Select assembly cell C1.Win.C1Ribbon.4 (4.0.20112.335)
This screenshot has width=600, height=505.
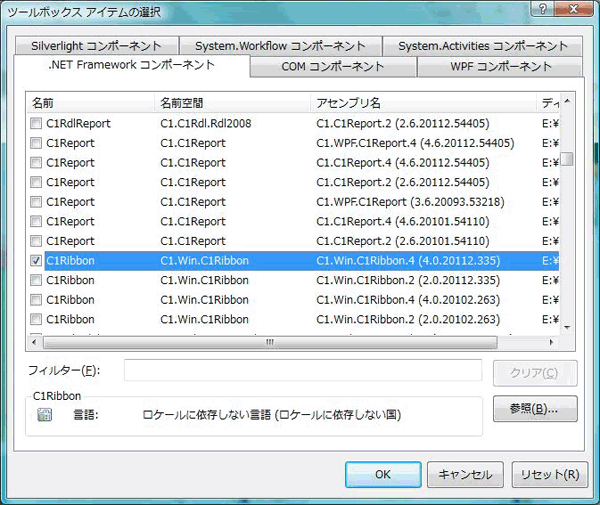pos(408,261)
